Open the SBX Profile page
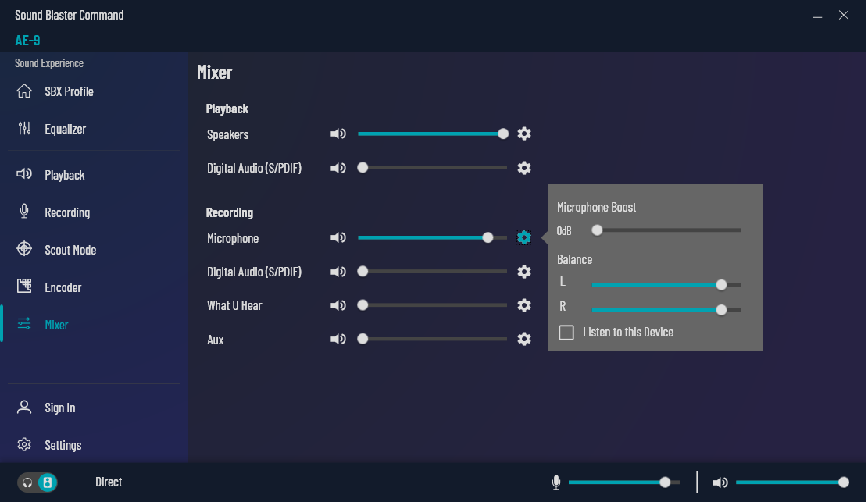The width and height of the screenshot is (868, 502). pos(69,91)
